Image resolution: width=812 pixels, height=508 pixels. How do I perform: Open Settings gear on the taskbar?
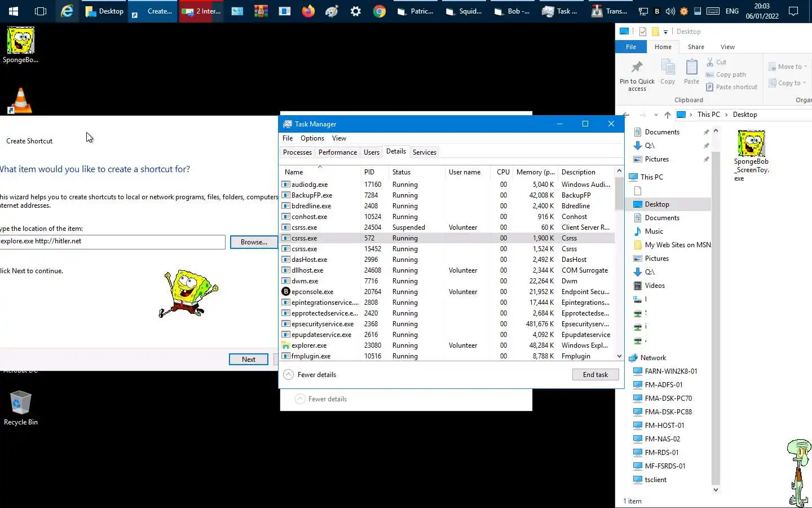pos(356,11)
